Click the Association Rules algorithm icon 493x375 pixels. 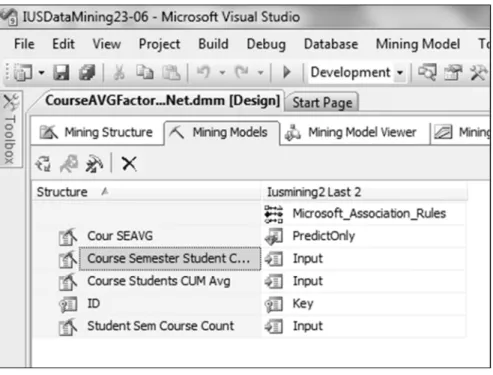pyautogui.click(x=274, y=214)
